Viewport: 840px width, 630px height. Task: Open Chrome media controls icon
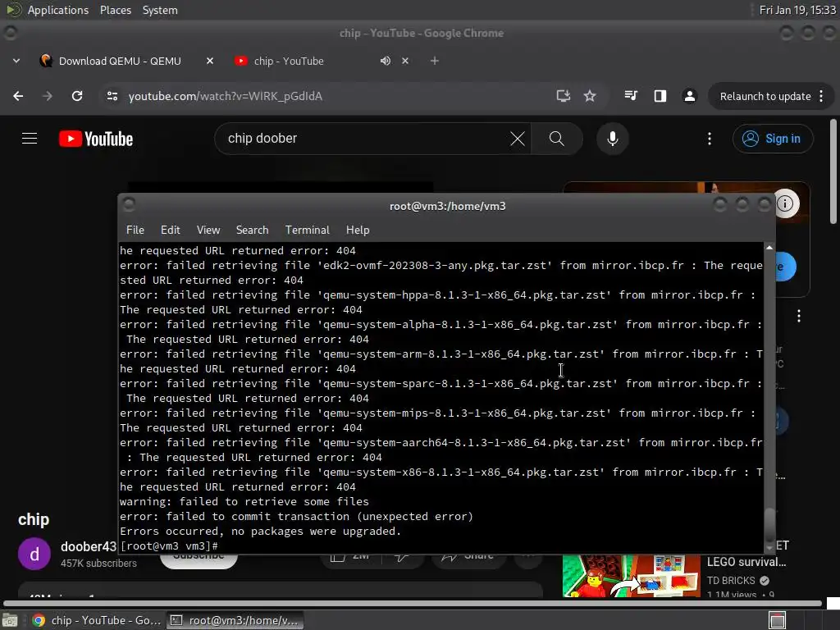(631, 96)
